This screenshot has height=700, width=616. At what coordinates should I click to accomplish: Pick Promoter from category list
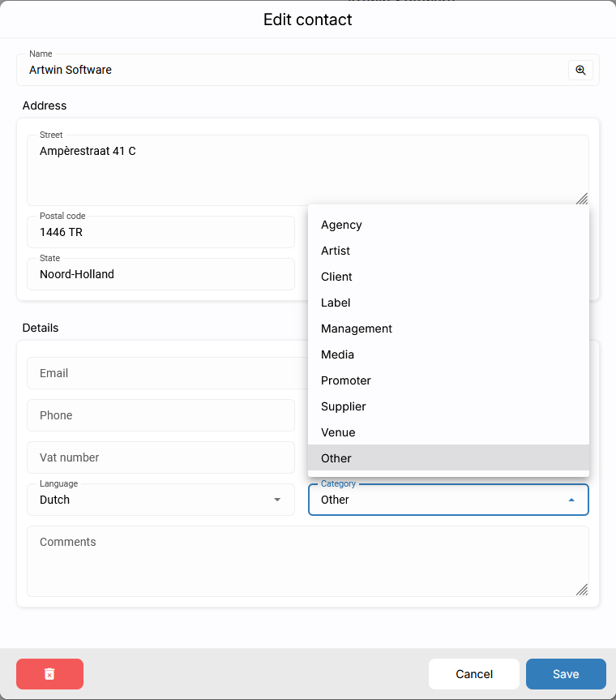click(x=346, y=380)
